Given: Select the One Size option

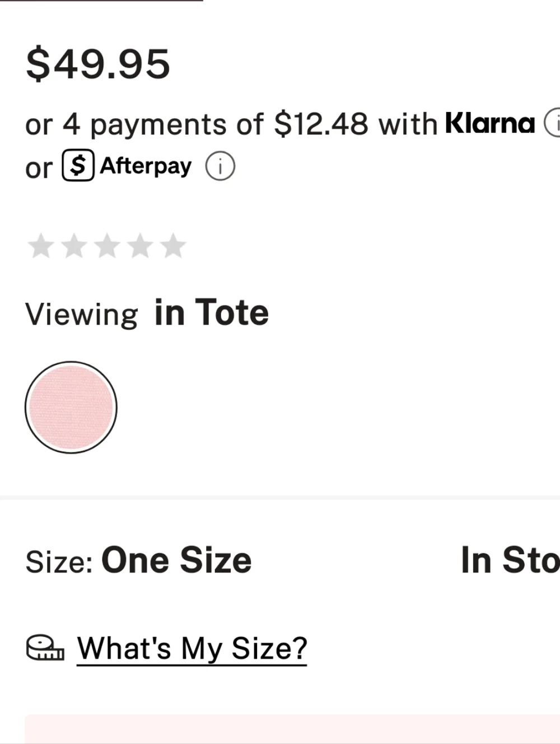Looking at the screenshot, I should pyautogui.click(x=176, y=560).
